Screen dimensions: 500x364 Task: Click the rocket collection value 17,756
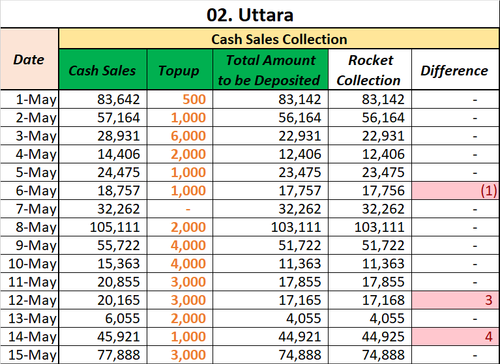[x=370, y=191]
